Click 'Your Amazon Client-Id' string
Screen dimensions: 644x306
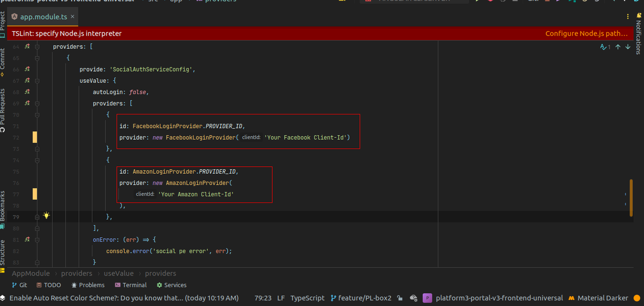(196, 194)
